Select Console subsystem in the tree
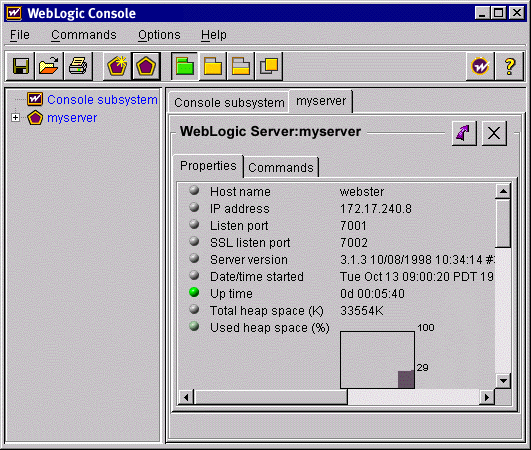The height and width of the screenshot is (450, 531). click(102, 100)
